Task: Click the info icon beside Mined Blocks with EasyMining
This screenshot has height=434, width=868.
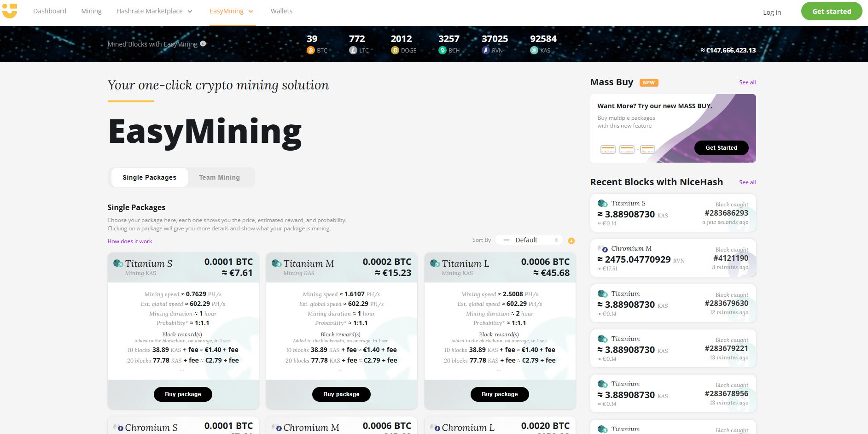Action: 203,44
